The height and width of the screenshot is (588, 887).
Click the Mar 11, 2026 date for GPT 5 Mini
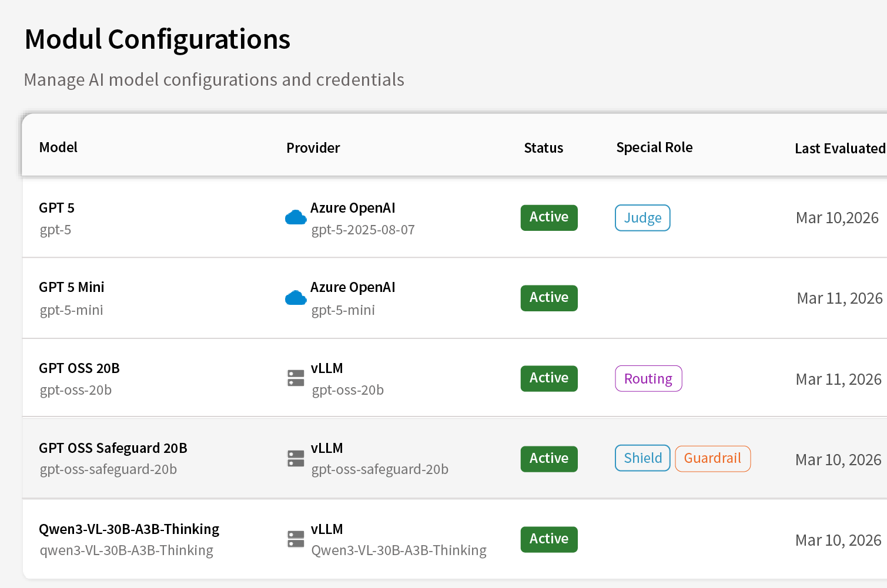839,298
